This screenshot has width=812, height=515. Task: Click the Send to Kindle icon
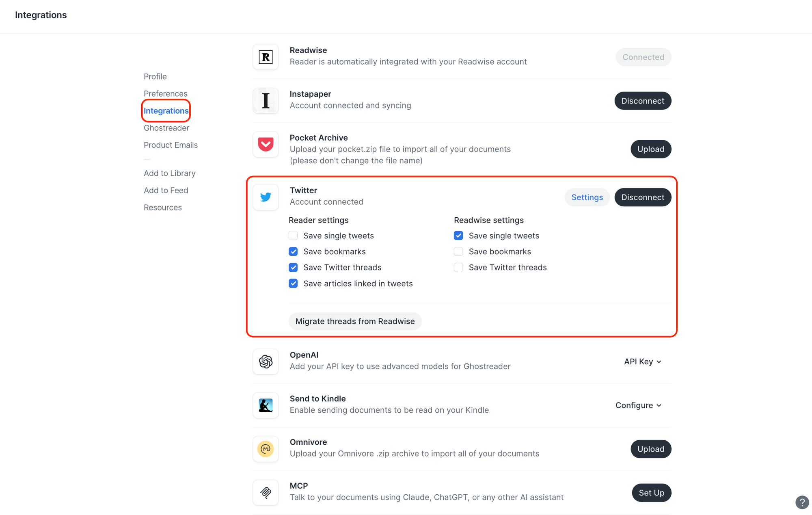pyautogui.click(x=266, y=405)
